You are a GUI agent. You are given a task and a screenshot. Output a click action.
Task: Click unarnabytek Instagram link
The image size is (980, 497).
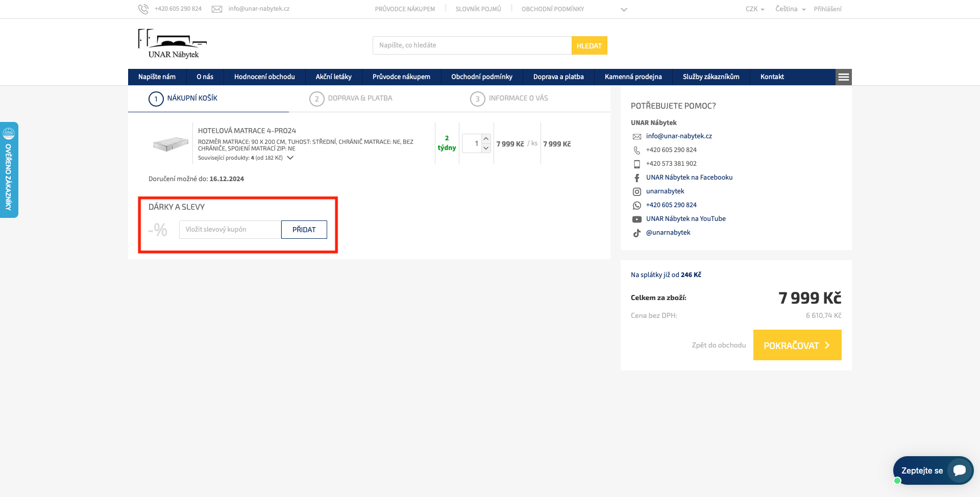coord(665,191)
